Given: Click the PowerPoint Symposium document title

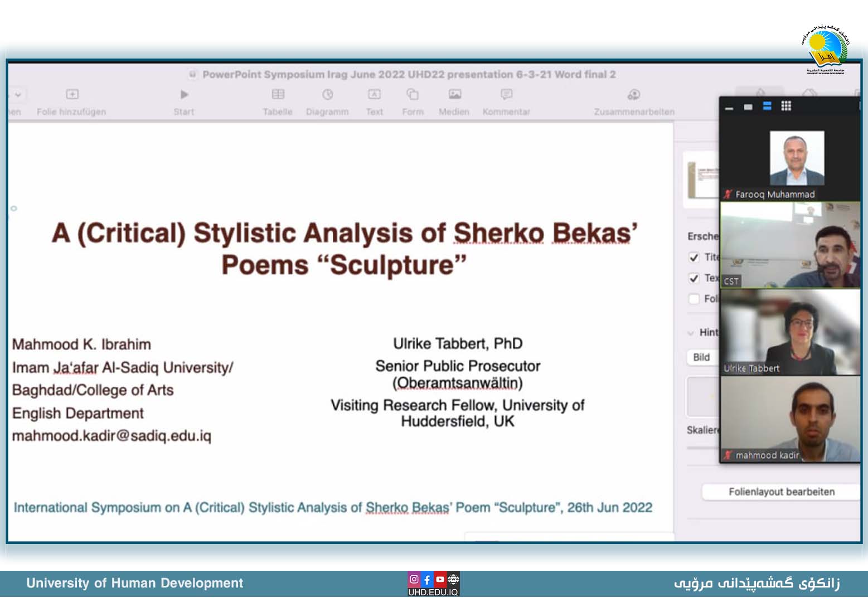Looking at the screenshot, I should pos(409,75).
